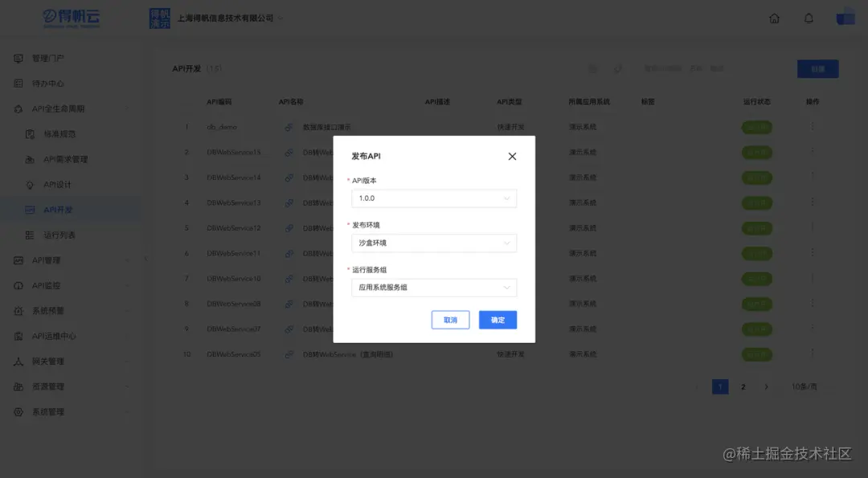Click the link icon beside db_demo API

pyautogui.click(x=289, y=127)
